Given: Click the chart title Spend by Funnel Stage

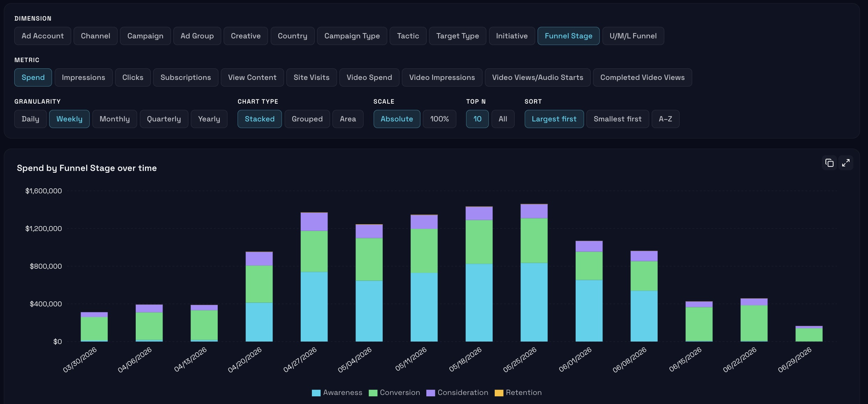Looking at the screenshot, I should click(x=87, y=168).
